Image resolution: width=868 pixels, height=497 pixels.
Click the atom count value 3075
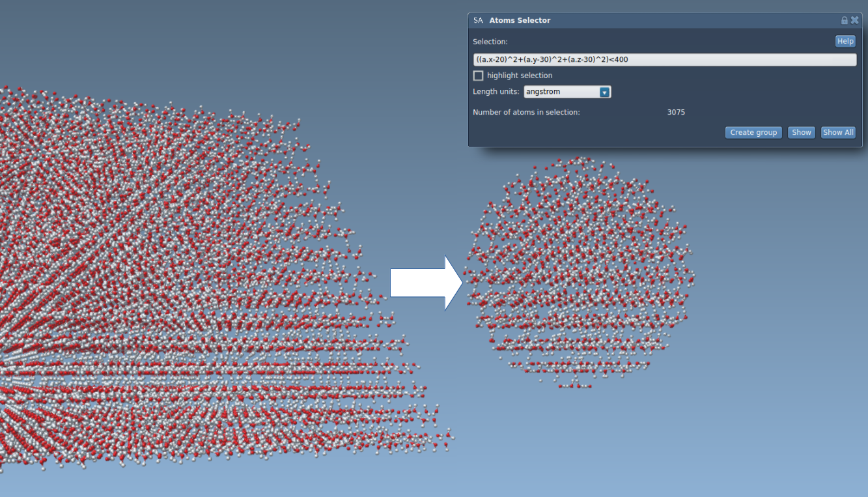click(x=676, y=112)
